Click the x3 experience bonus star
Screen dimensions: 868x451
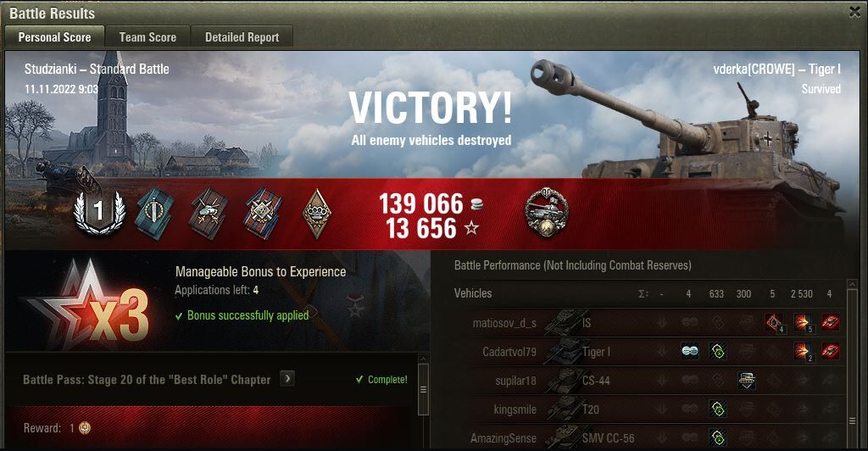pyautogui.click(x=88, y=306)
